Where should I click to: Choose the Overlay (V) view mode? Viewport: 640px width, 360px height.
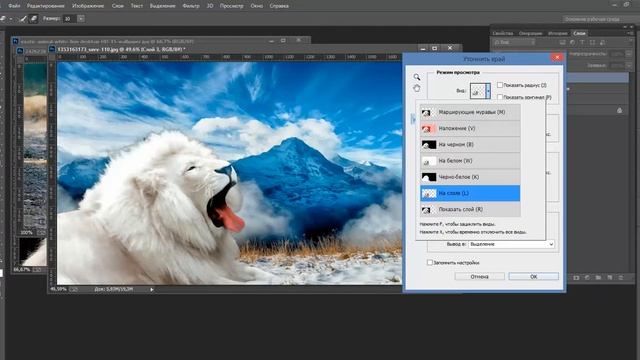[470, 129]
